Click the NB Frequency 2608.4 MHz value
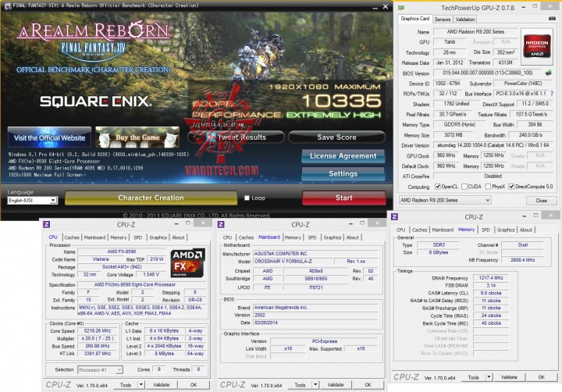Image resolution: width=562 pixels, height=392 pixels. pos(522,260)
